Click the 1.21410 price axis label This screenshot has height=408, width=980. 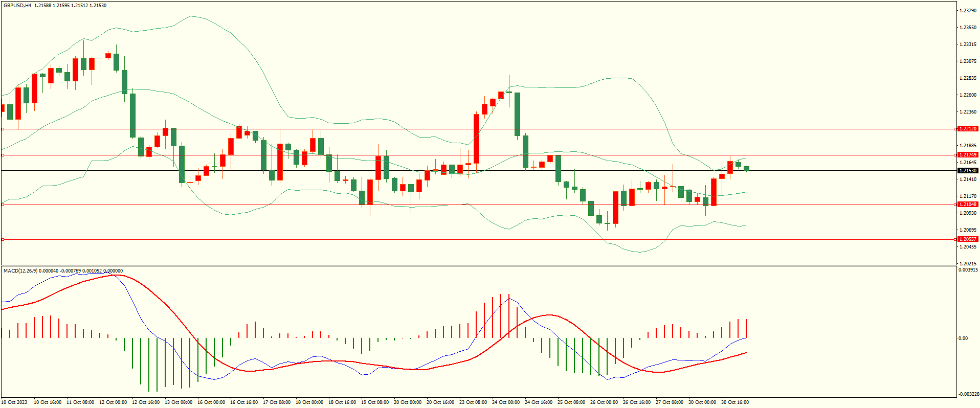pyautogui.click(x=968, y=179)
